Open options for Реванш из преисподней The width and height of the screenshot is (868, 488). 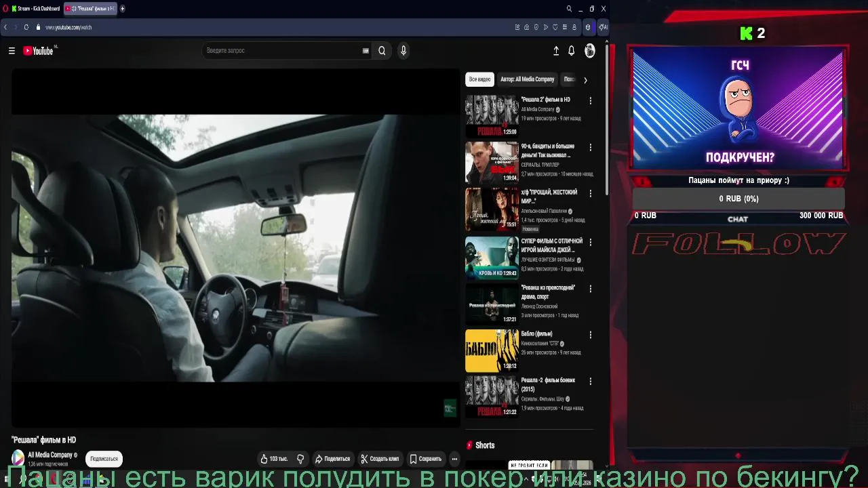tap(590, 289)
